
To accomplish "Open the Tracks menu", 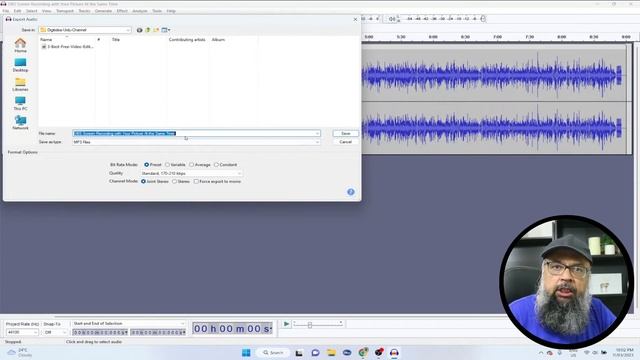I will 84,11.
